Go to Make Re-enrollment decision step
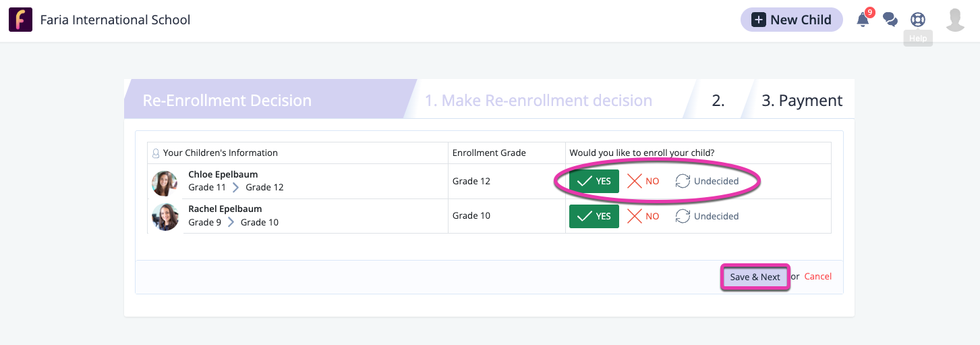This screenshot has width=980, height=345. (x=538, y=101)
